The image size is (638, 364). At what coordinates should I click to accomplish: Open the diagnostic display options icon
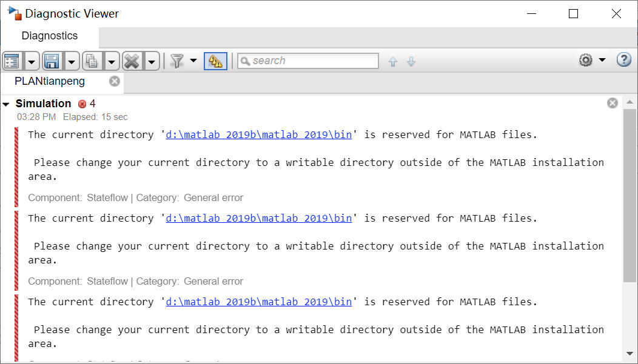(x=11, y=61)
